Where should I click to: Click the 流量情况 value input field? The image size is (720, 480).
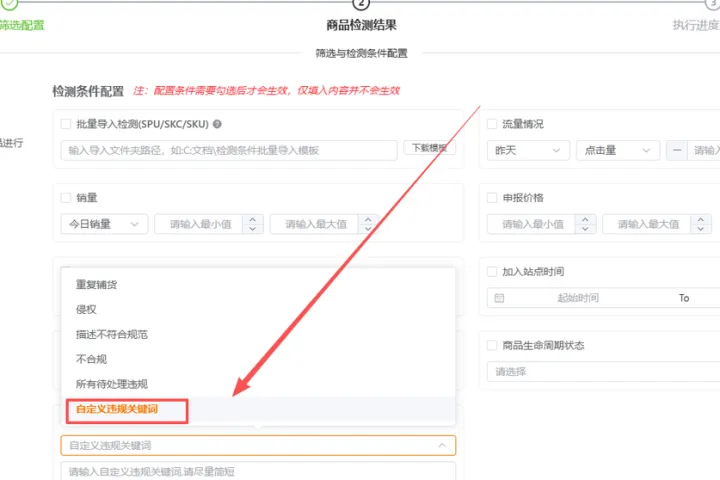click(704, 150)
